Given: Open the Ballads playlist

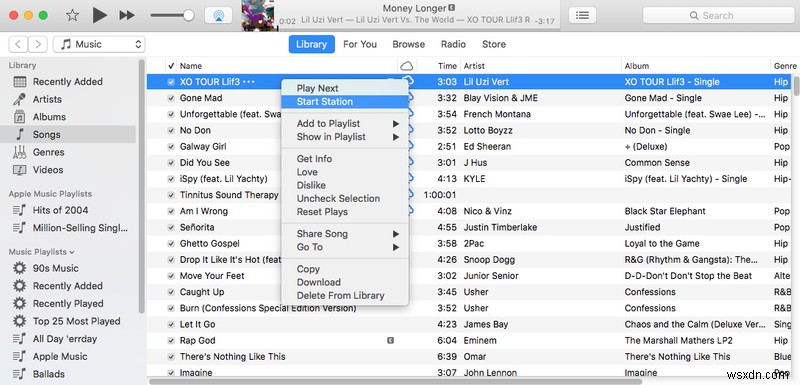Looking at the screenshot, I should 48,374.
